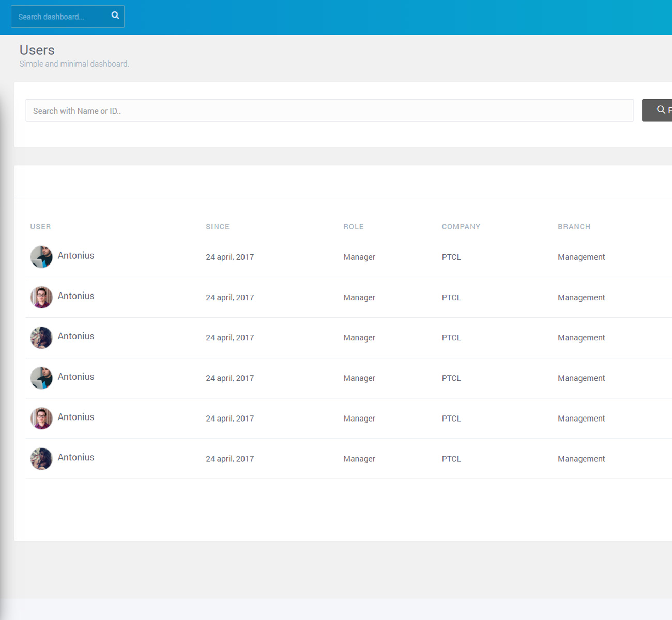Click Management branch in the fourth row

[x=581, y=378]
